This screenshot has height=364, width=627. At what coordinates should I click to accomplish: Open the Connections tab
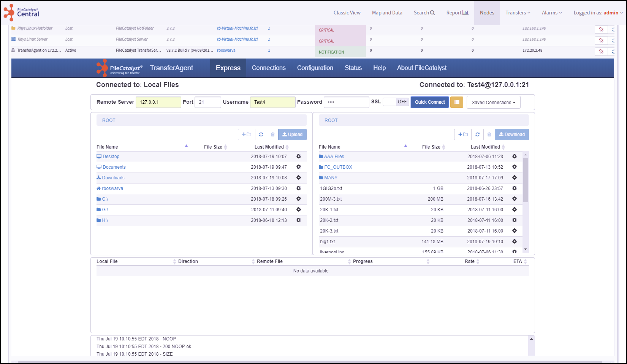[269, 68]
